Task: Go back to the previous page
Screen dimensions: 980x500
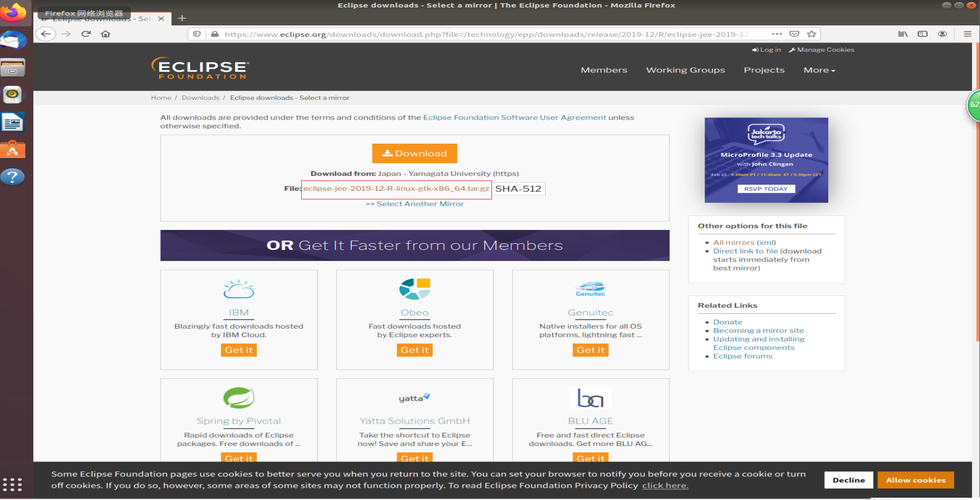Action: [x=45, y=34]
